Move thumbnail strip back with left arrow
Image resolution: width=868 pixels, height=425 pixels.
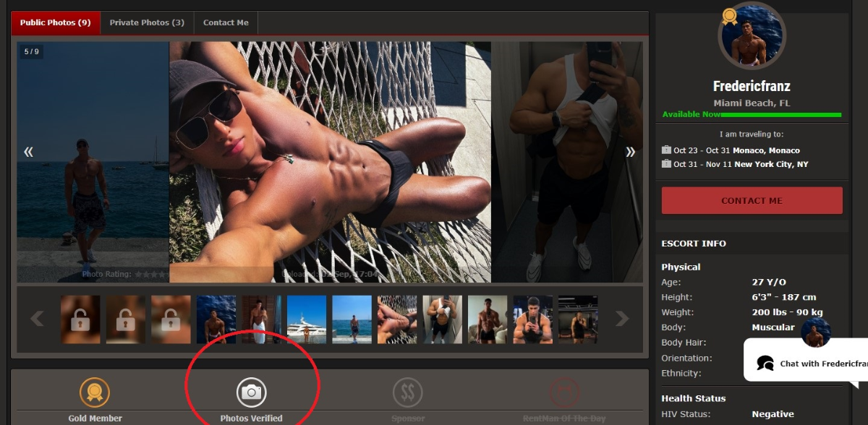(x=37, y=319)
